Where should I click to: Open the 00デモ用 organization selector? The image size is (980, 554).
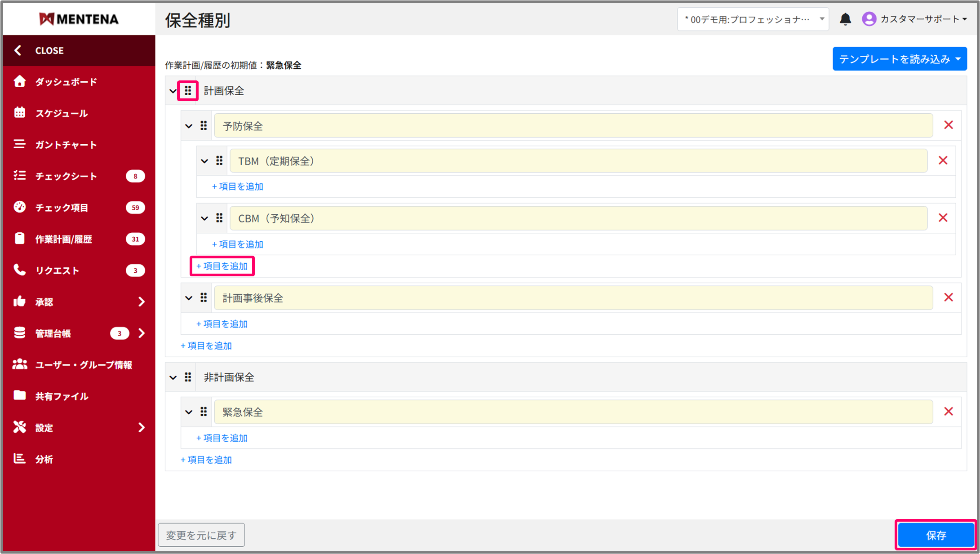tap(753, 19)
